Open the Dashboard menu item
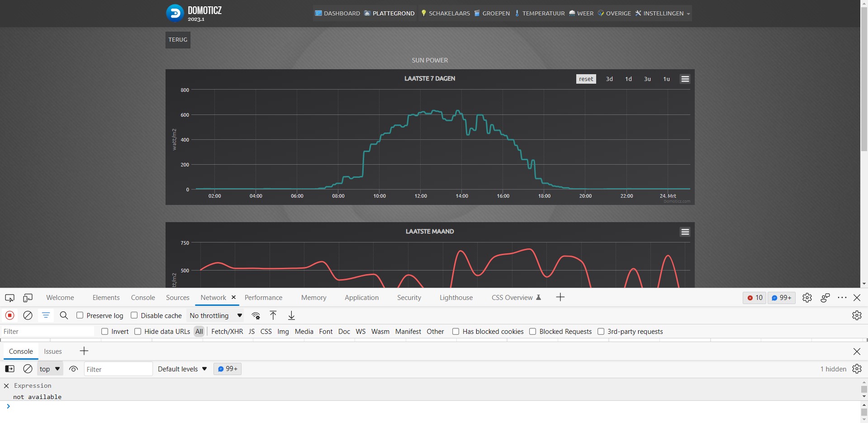868x423 pixels. point(337,13)
